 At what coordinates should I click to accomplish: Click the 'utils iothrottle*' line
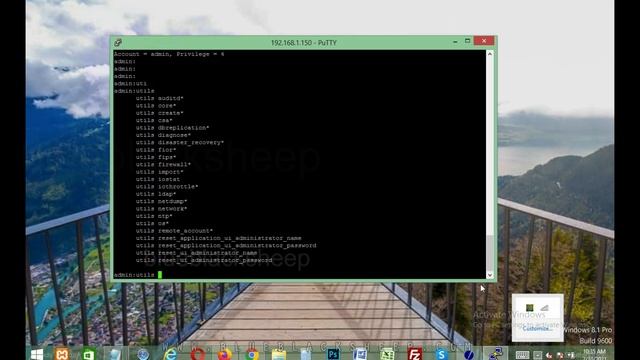[x=167, y=187]
